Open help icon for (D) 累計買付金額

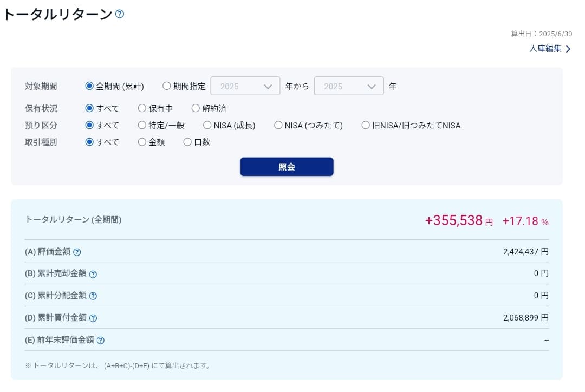click(93, 318)
